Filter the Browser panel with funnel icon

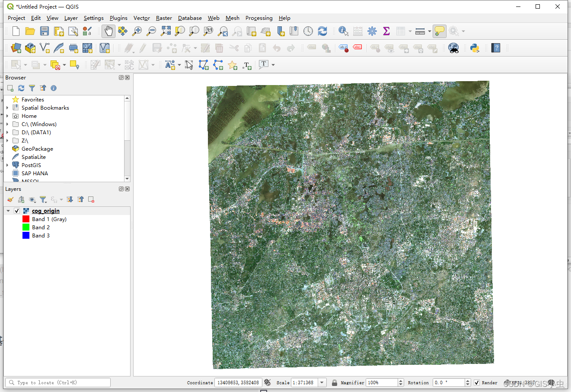32,88
